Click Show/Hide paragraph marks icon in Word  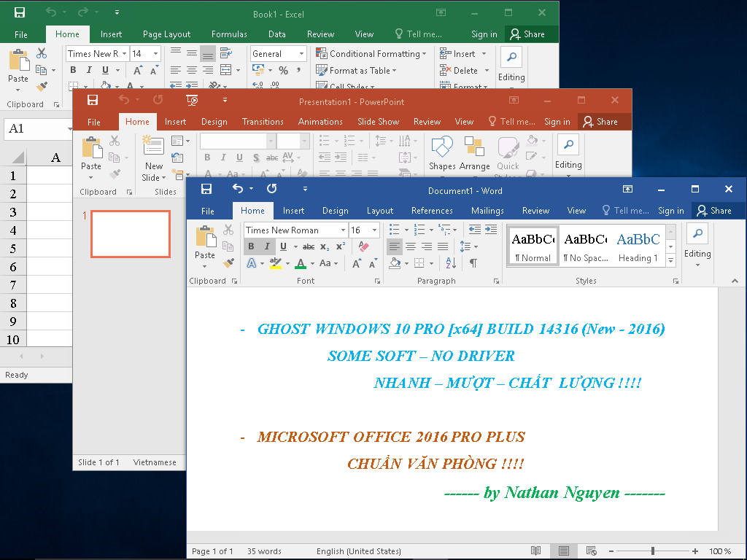click(x=473, y=262)
